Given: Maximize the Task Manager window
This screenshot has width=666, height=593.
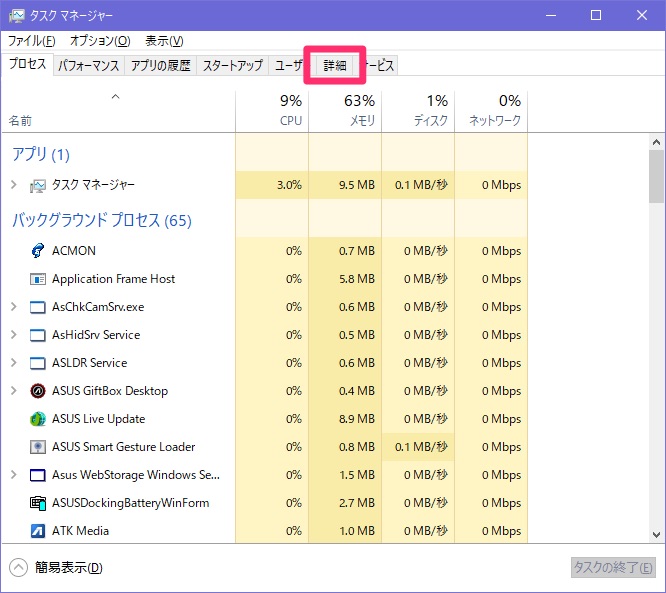Looking at the screenshot, I should click(x=596, y=16).
